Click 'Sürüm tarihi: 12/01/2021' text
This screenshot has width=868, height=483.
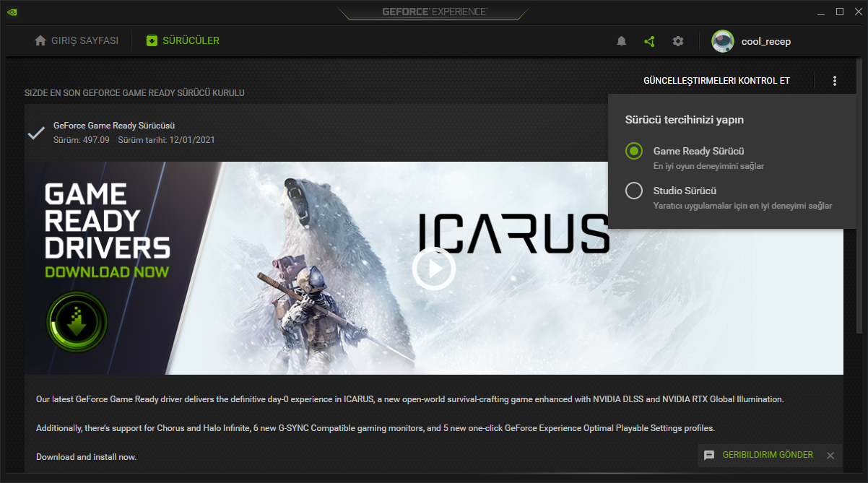tap(166, 140)
